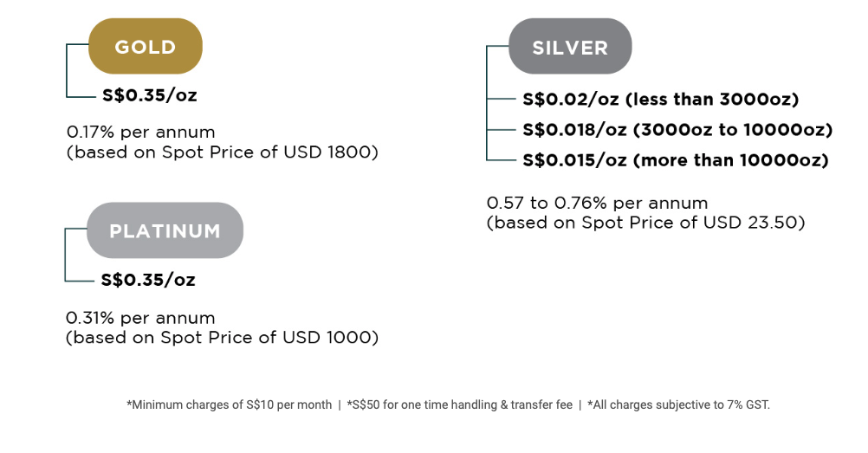Click the bracket line connecting the SILVER tiers
Image resolution: width=868 pixels, height=453 pixels.
pos(487,103)
